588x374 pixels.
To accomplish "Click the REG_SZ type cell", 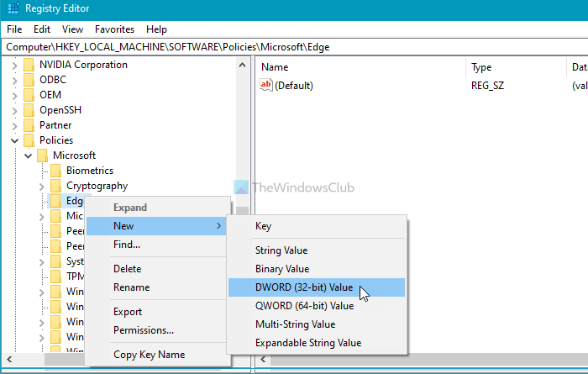I will [487, 86].
